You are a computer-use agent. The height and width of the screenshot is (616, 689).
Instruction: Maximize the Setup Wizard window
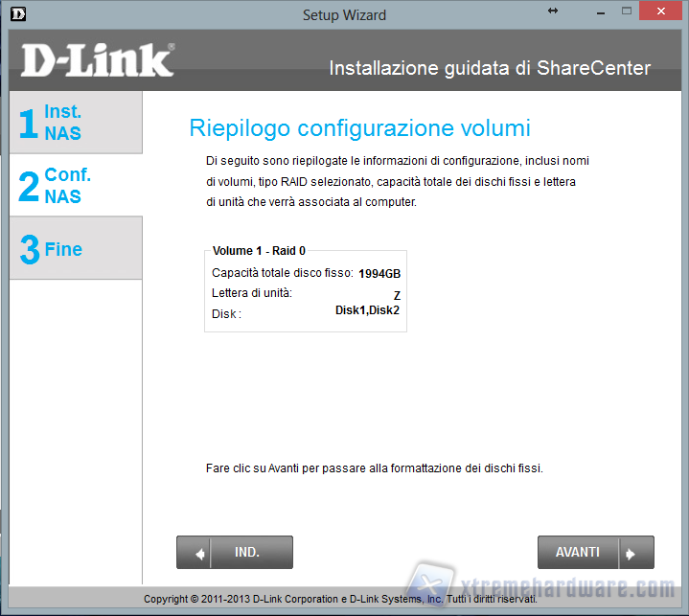[626, 11]
